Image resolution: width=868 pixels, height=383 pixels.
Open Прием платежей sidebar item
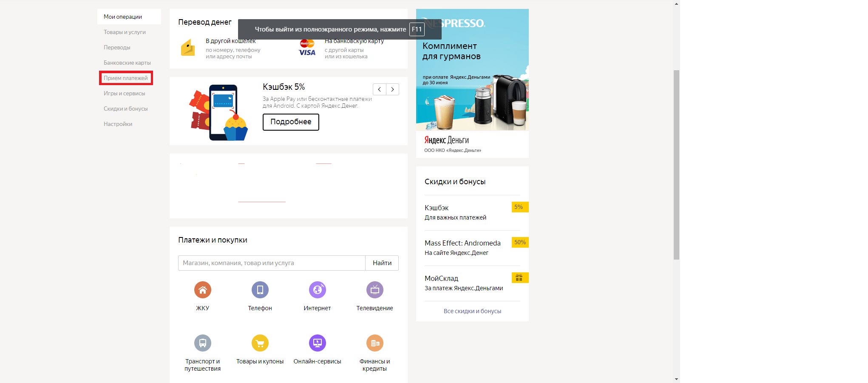[x=126, y=78]
